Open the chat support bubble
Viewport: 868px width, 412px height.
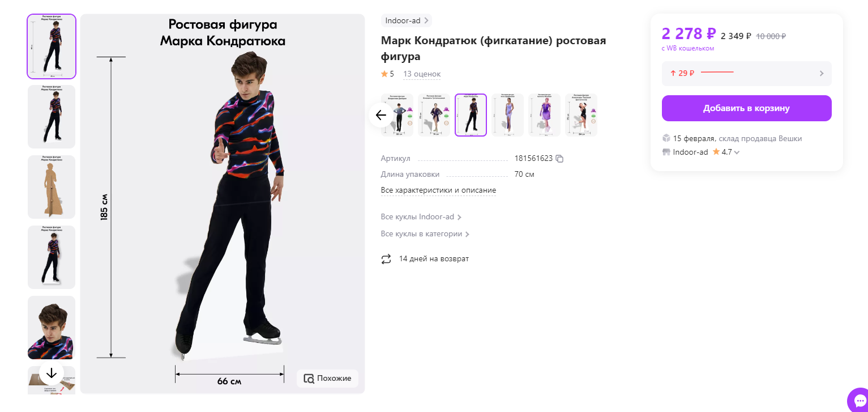coord(860,401)
